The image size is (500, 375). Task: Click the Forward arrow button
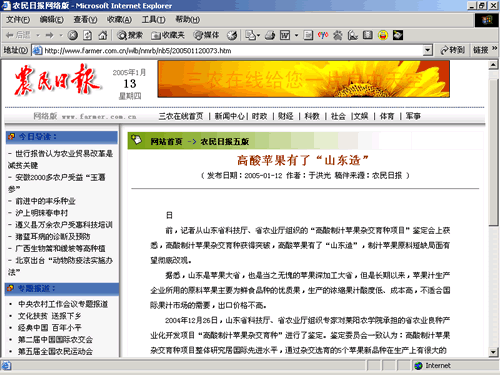[50, 35]
